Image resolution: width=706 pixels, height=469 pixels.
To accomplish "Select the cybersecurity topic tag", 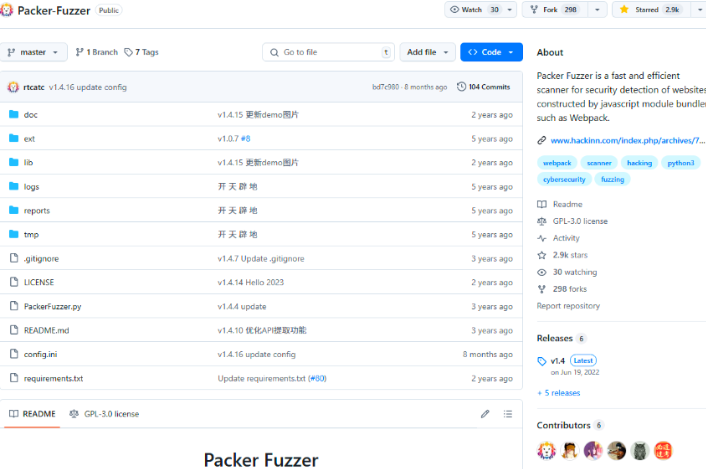I will coord(564,179).
